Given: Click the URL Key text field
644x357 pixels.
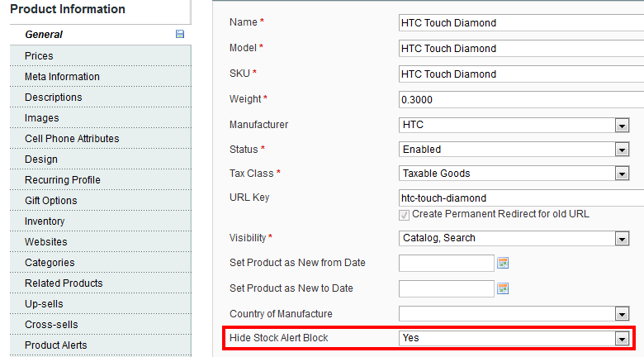Looking at the screenshot, I should [520, 198].
